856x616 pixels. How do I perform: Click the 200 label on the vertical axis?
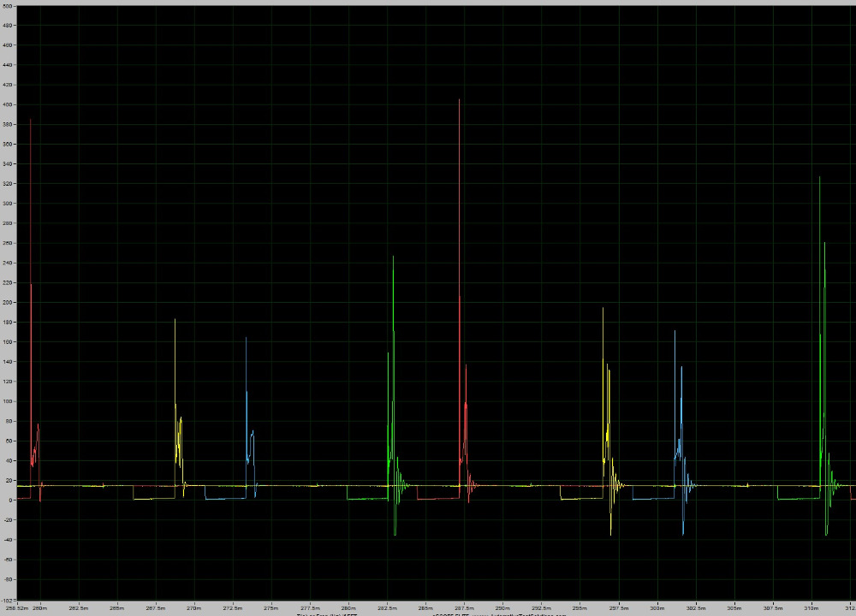click(7, 303)
